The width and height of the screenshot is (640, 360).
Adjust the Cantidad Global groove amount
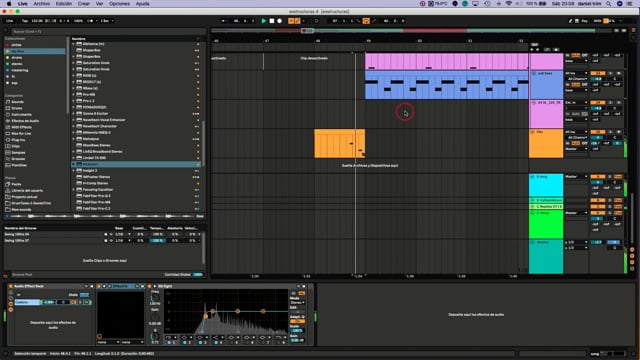[x=198, y=275]
